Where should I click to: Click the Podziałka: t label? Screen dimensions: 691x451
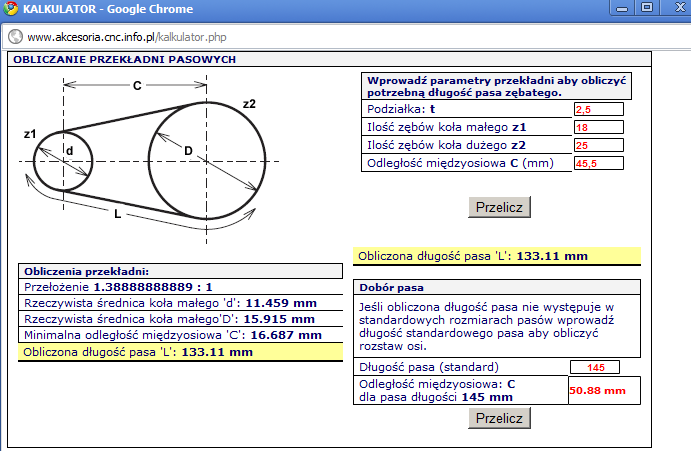click(x=401, y=109)
